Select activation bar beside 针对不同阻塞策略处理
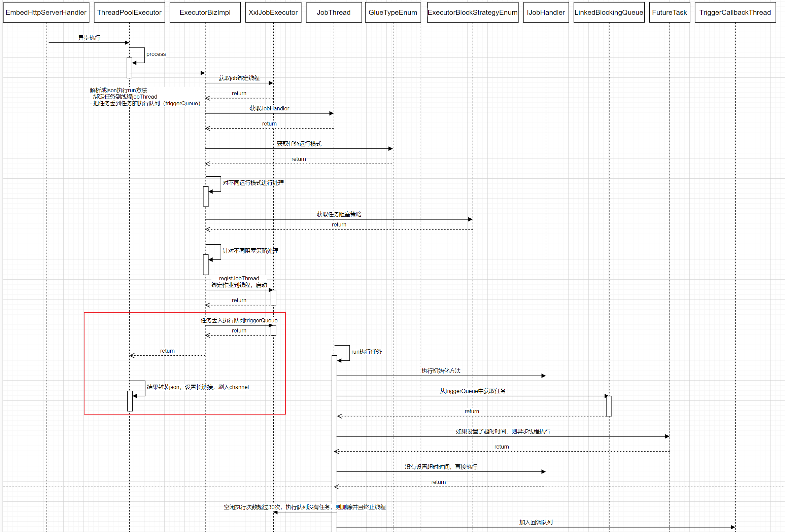Viewport: 785px width, 532px height. 206,264
